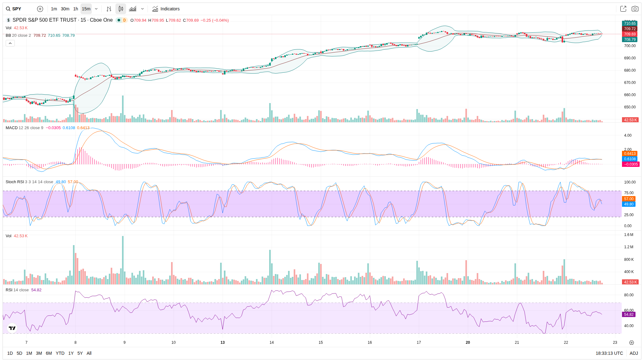The height and width of the screenshot is (362, 644).
Task: Take a snapshot with camera icon
Action: click(635, 9)
